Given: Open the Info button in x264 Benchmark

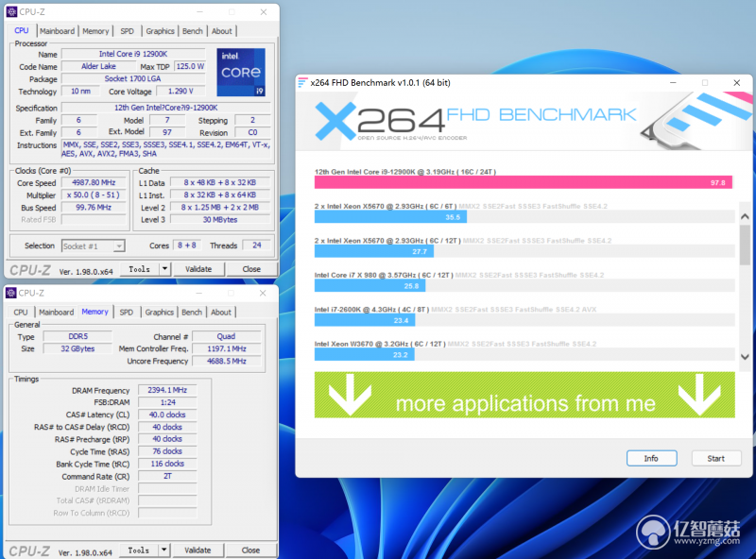Looking at the screenshot, I should (x=651, y=458).
